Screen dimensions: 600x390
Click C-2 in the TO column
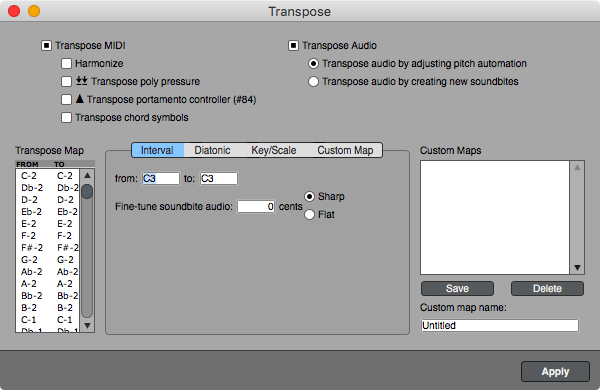click(65, 176)
